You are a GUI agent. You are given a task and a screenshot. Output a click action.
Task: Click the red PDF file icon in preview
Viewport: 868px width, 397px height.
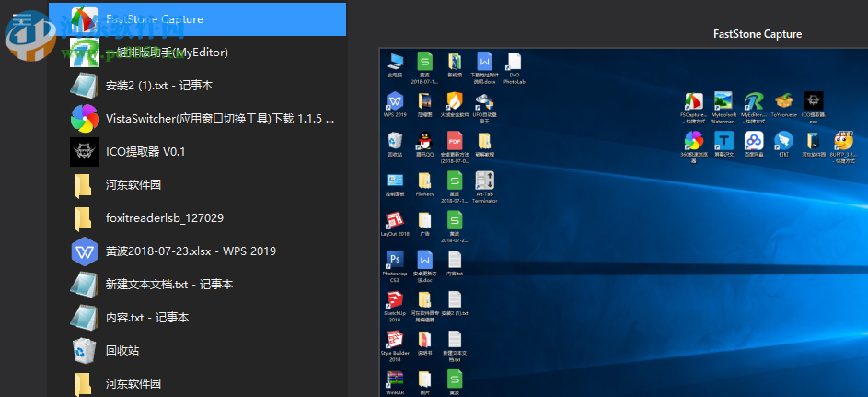[x=455, y=141]
